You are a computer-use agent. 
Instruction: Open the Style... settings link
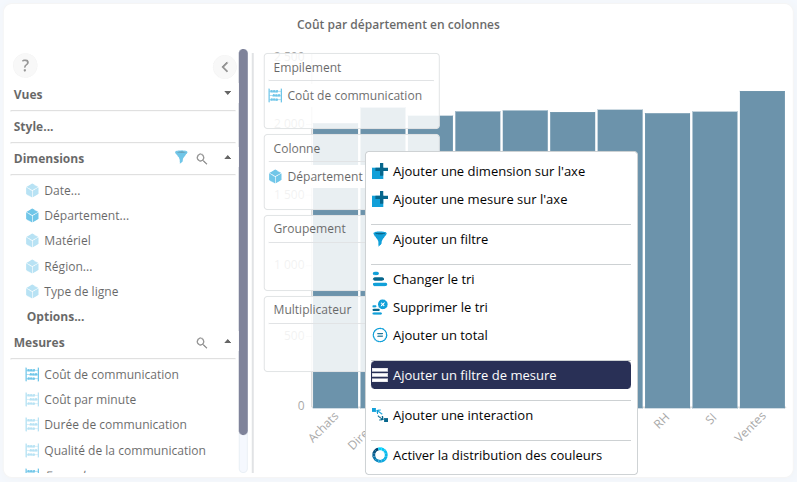[34, 127]
